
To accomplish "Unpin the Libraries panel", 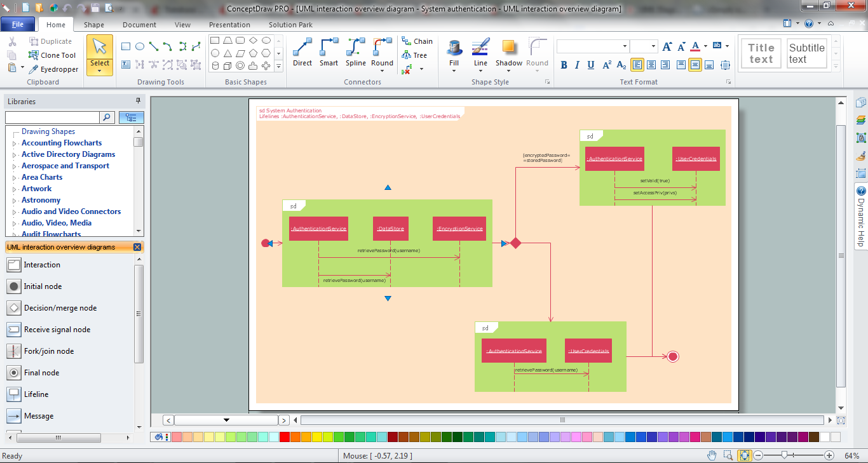I will click(137, 102).
